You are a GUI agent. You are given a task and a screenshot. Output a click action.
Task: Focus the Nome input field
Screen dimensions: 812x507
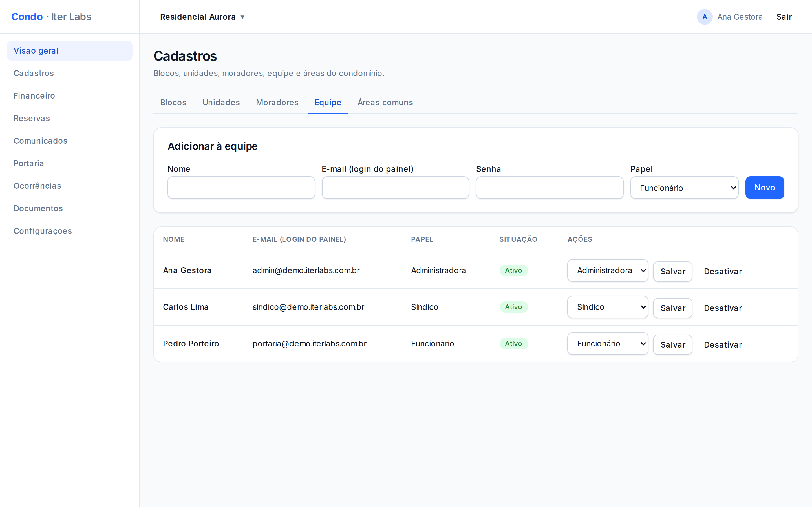pos(241,188)
